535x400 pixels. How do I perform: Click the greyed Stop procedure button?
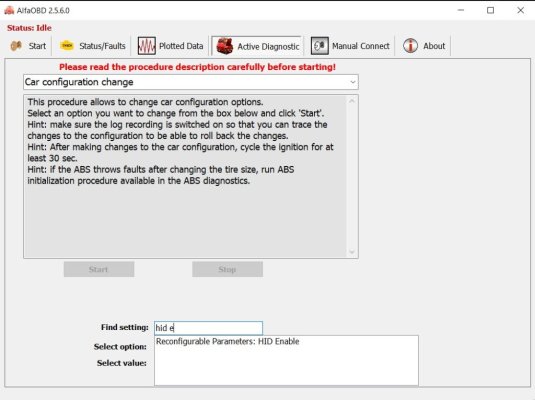tap(227, 269)
